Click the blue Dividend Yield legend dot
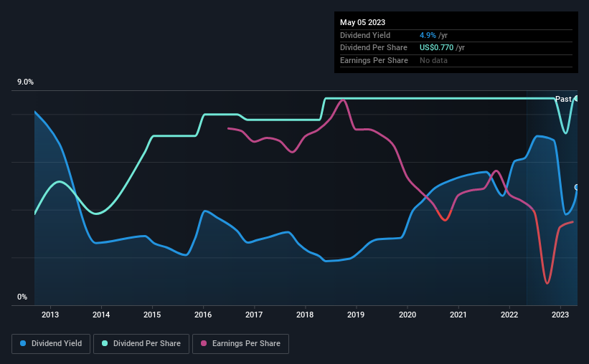Image resolution: width=589 pixels, height=364 pixels. [x=23, y=343]
